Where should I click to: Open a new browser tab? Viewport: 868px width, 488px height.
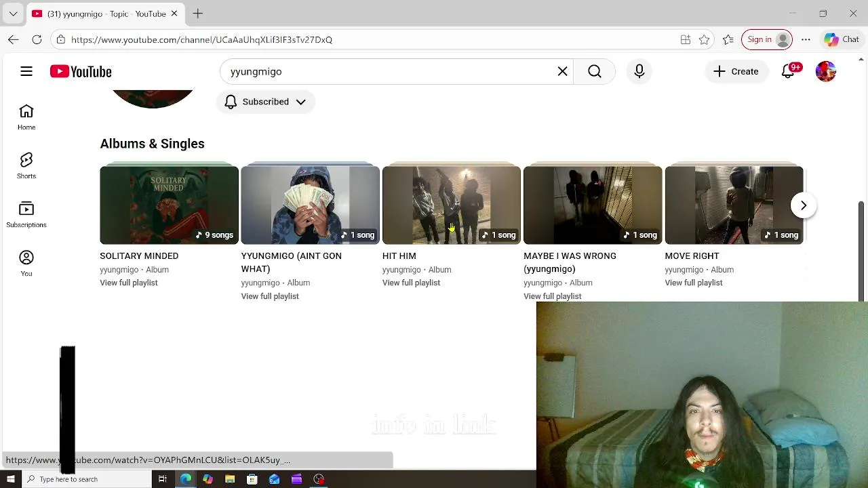197,14
